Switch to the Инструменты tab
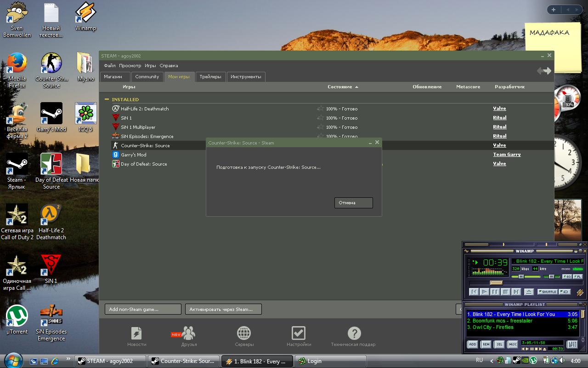 click(x=246, y=77)
